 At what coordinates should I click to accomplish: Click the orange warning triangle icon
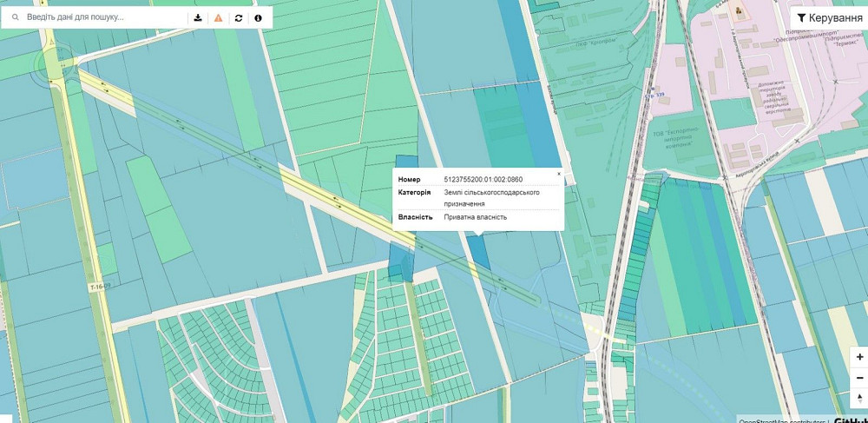pos(218,17)
